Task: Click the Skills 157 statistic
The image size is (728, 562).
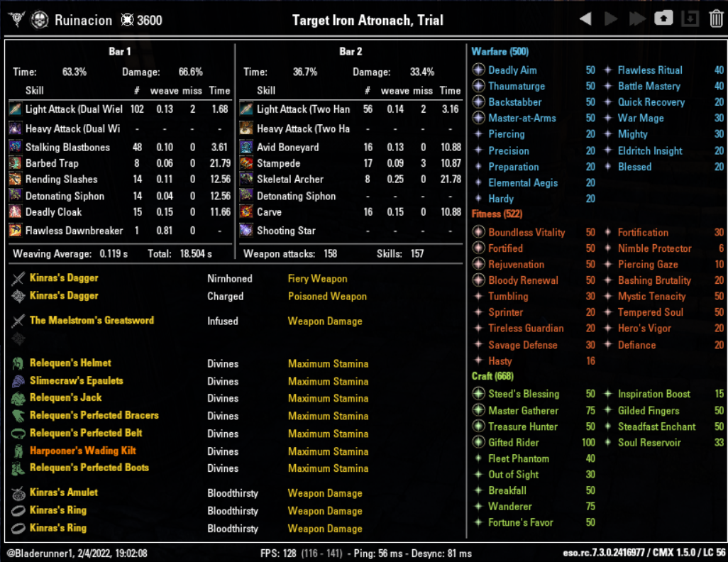Action: click(x=399, y=253)
